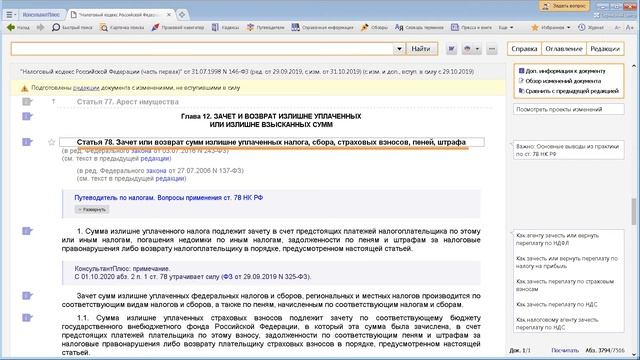The image size is (640, 360).
Task: Click the three-dots more icon near Найти
Action: [492, 49]
